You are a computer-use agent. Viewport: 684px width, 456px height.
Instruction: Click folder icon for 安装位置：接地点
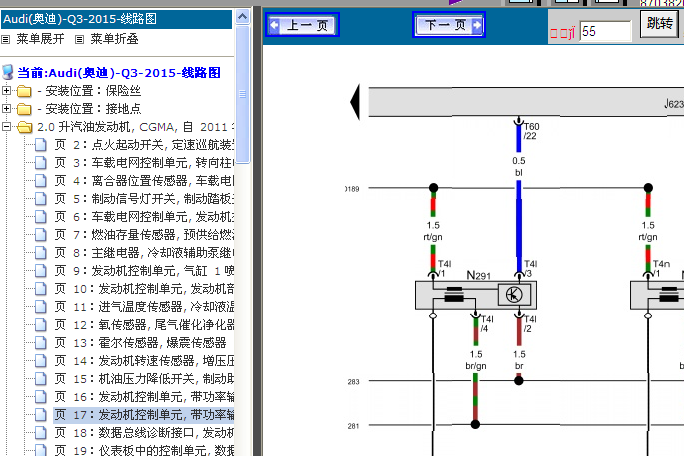[24, 110]
